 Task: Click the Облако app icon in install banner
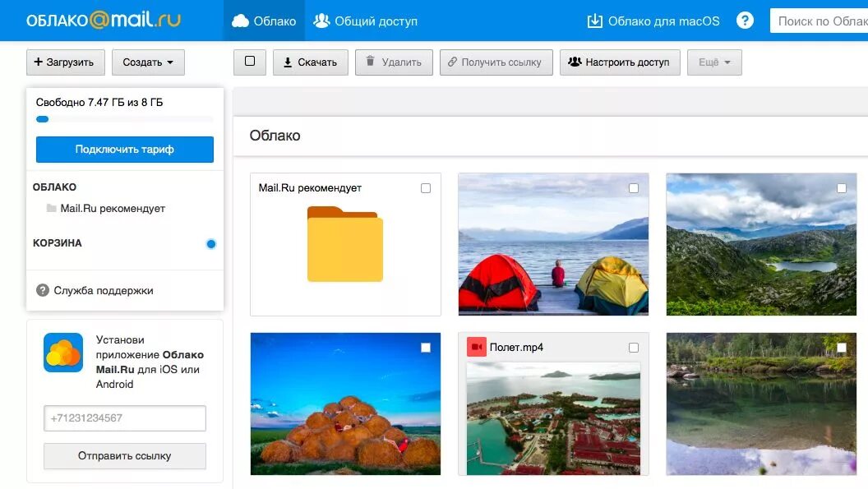[x=63, y=353]
